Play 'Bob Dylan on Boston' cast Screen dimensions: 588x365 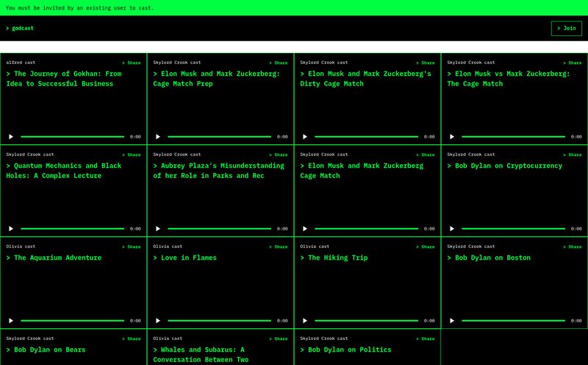[452, 321]
